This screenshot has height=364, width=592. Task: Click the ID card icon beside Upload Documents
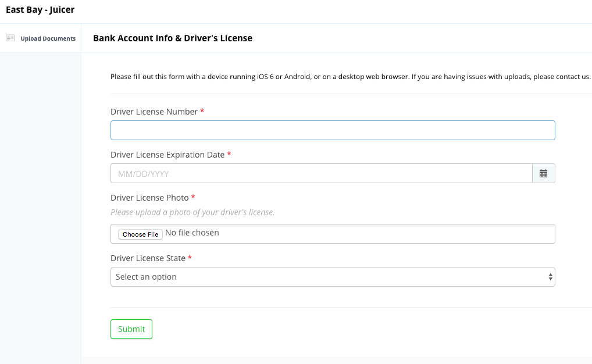coord(10,38)
